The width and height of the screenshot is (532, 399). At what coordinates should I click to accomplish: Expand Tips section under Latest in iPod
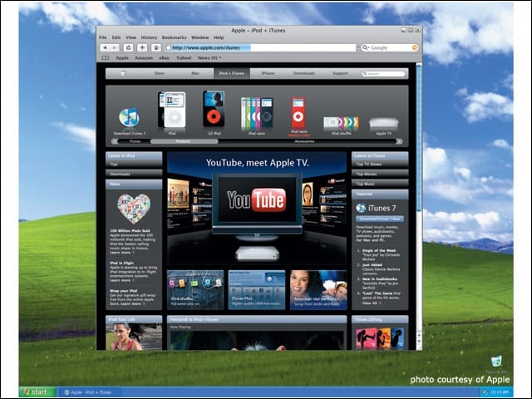tap(134, 165)
